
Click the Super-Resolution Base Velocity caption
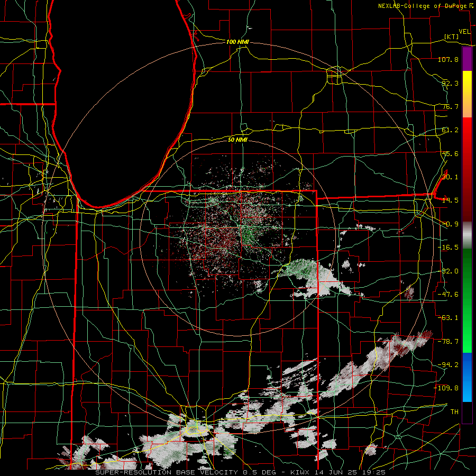(x=240, y=472)
